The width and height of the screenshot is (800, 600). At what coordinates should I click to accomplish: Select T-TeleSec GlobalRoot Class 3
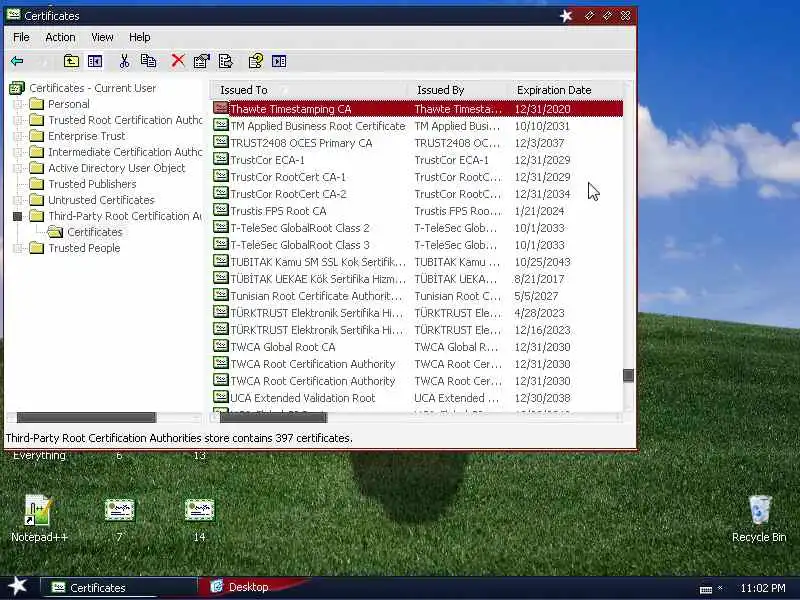pyautogui.click(x=417, y=245)
